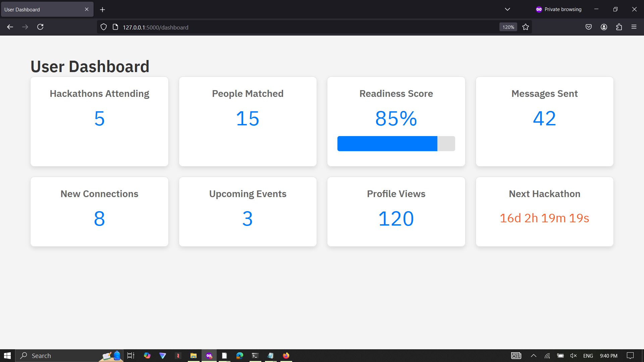Screen dimensions: 644x362
Task: Show hidden system tray icons chevron
Action: [533, 356]
